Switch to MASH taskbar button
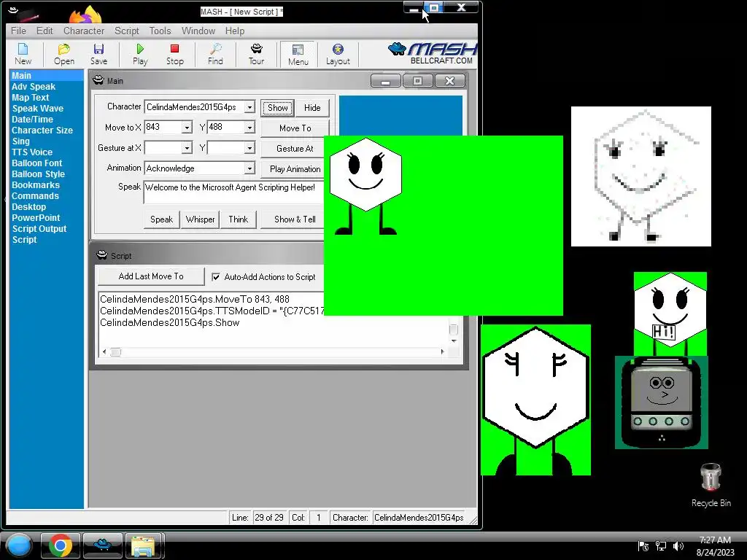This screenshot has height=560, width=747. pyautogui.click(x=102, y=545)
